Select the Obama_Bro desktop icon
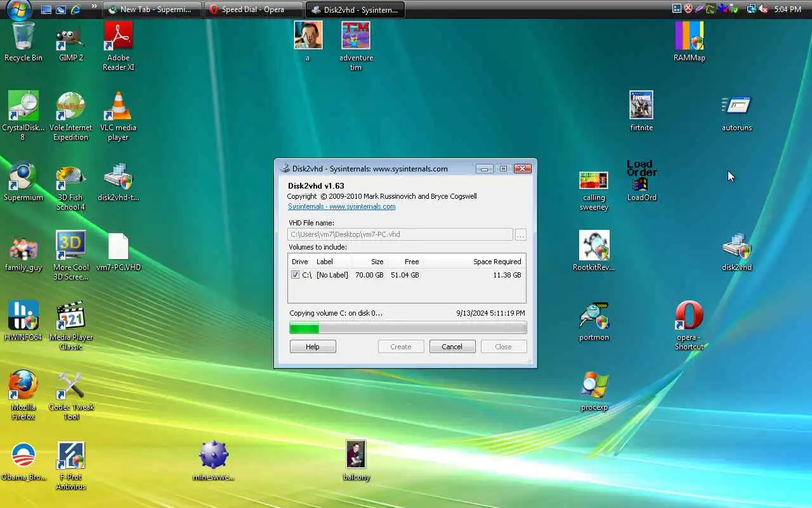812x508 pixels. click(23, 461)
